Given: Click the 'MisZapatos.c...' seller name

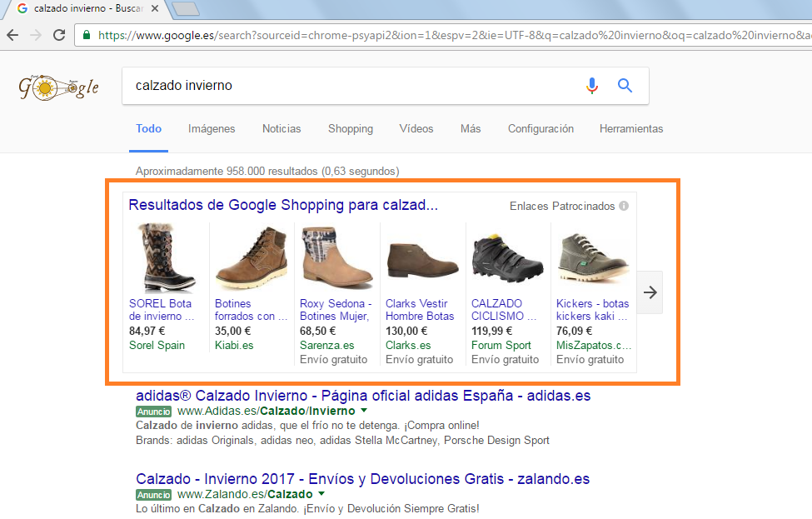Looking at the screenshot, I should click(594, 345).
